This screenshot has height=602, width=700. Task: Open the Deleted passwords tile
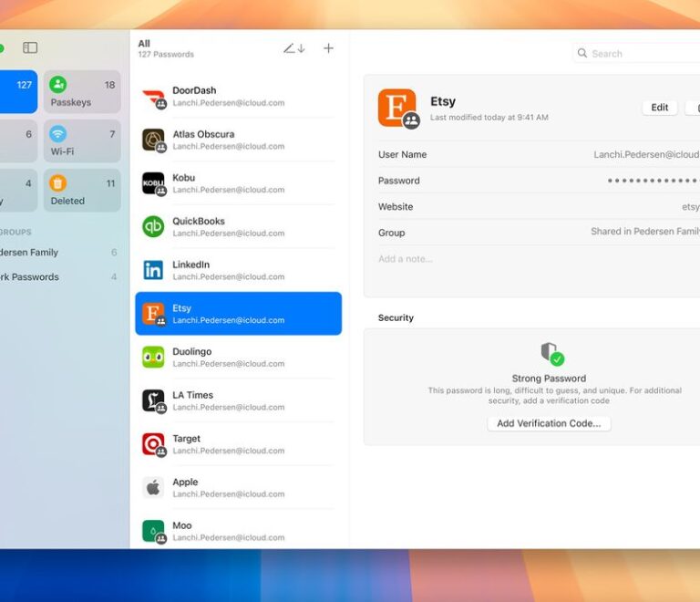point(82,191)
